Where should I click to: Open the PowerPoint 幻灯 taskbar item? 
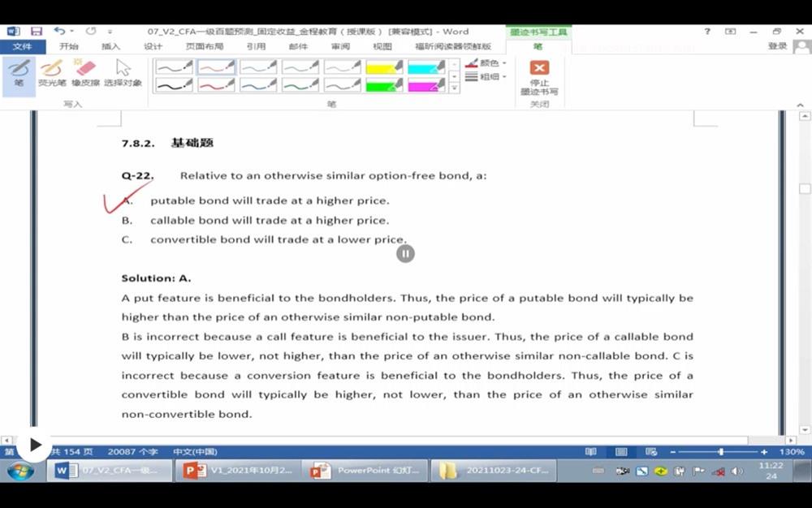(x=365, y=471)
